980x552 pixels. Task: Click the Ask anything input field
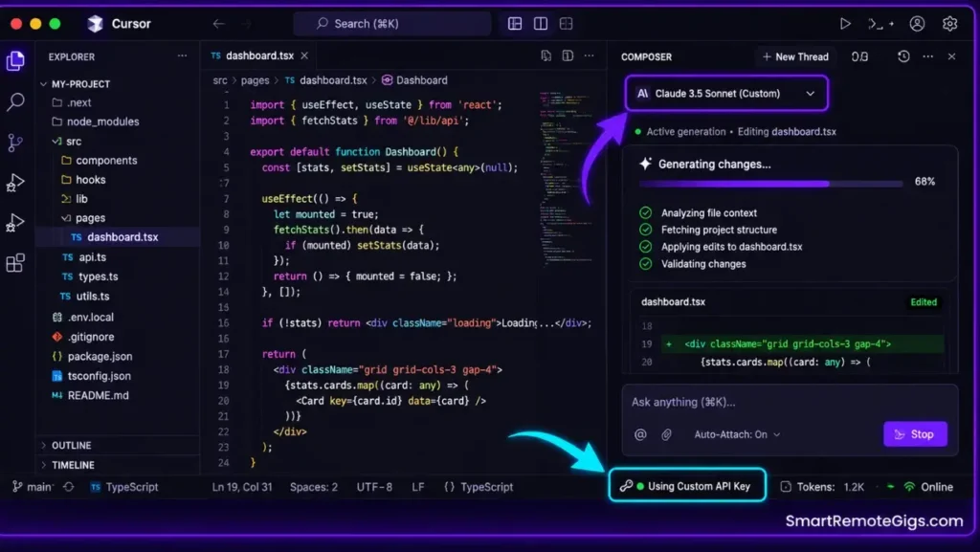click(790, 402)
